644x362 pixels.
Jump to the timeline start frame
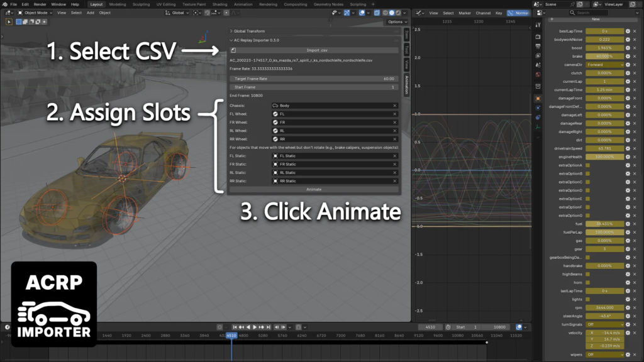coord(235,327)
